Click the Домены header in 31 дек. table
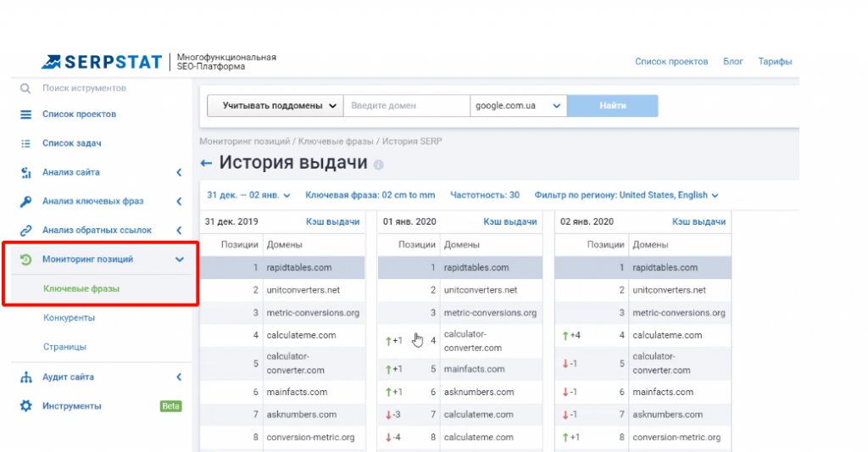The height and width of the screenshot is (452, 868). pos(285,244)
